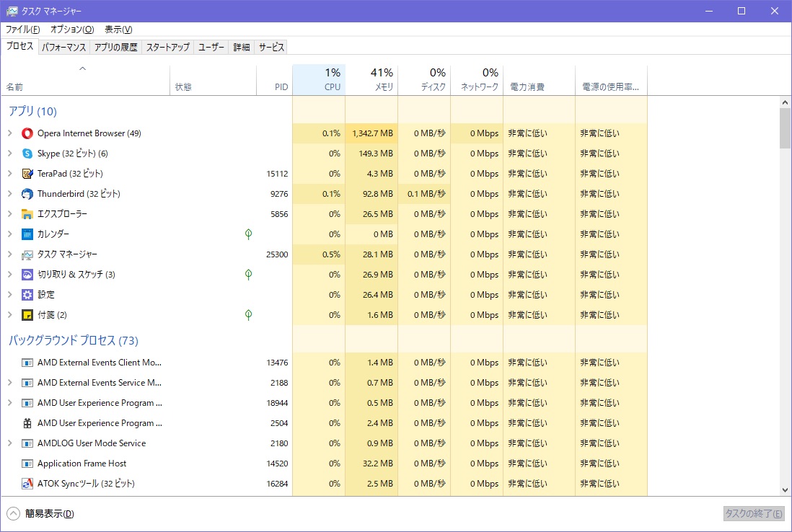The image size is (792, 532).
Task: Click the green leaf next to カレンダー
Action: [x=248, y=234]
